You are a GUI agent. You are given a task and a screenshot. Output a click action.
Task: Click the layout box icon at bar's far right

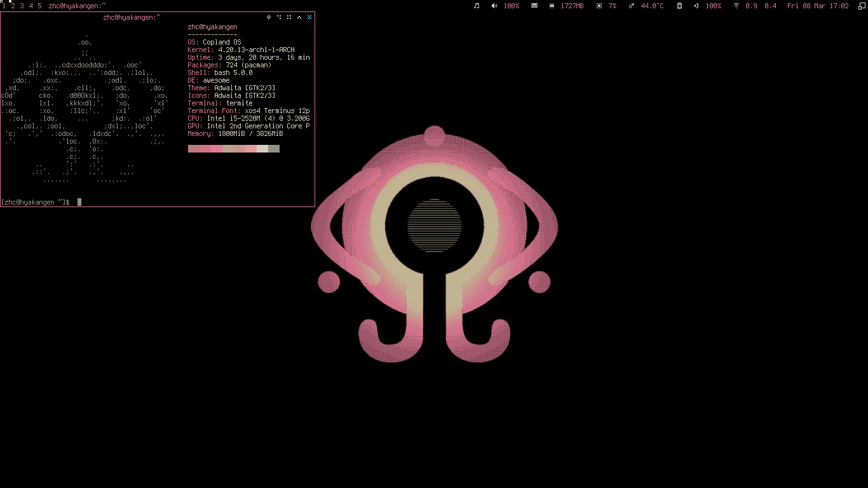[x=861, y=6]
